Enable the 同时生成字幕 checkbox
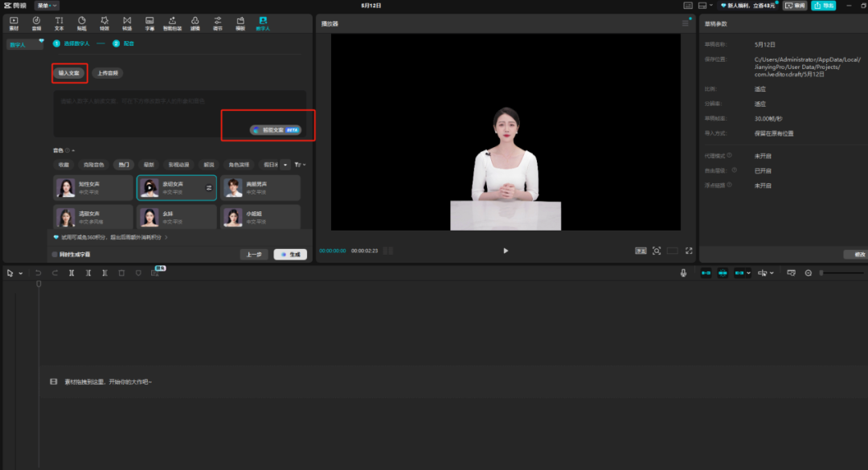 (55, 255)
